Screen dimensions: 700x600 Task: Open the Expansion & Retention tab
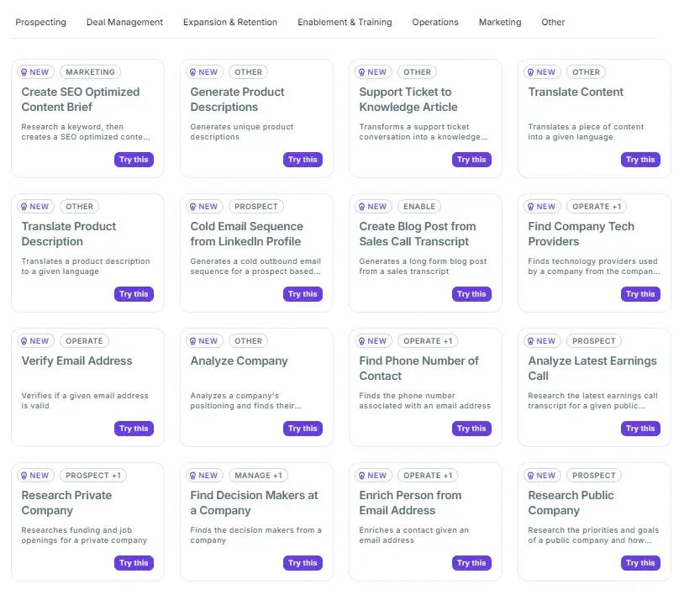click(x=229, y=23)
